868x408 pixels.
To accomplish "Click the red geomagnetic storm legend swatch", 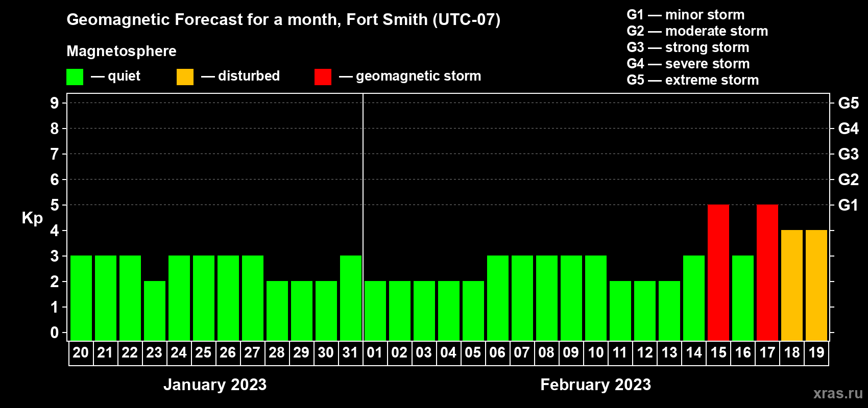I will click(x=323, y=77).
